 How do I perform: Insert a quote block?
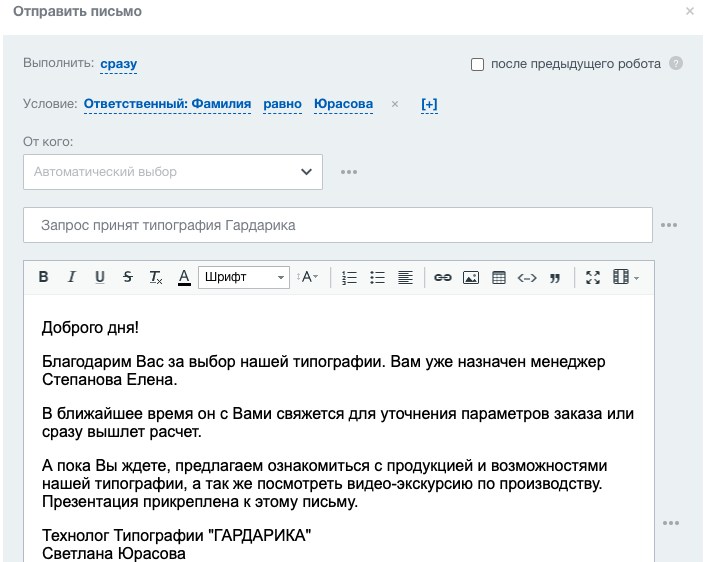point(555,278)
